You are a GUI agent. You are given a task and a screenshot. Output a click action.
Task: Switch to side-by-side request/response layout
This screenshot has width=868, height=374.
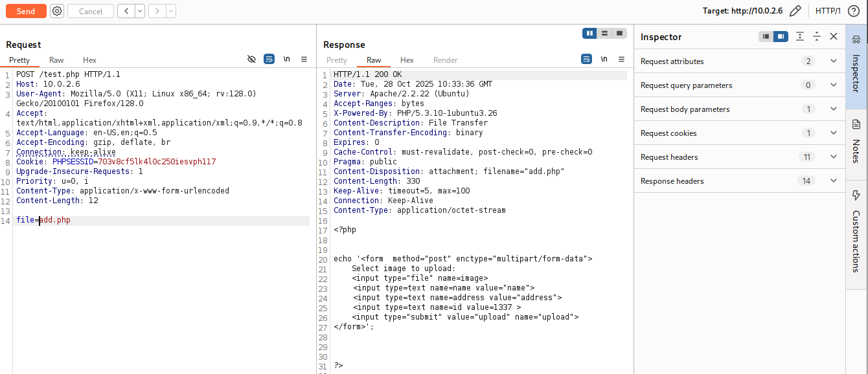589,33
